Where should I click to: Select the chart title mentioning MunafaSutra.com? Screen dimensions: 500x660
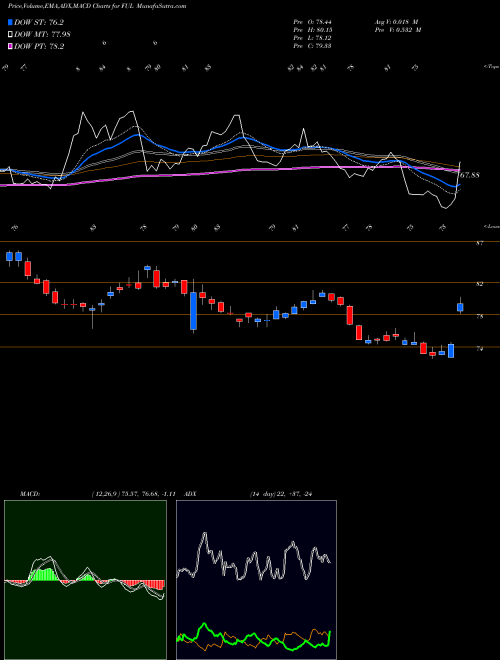(97, 6)
